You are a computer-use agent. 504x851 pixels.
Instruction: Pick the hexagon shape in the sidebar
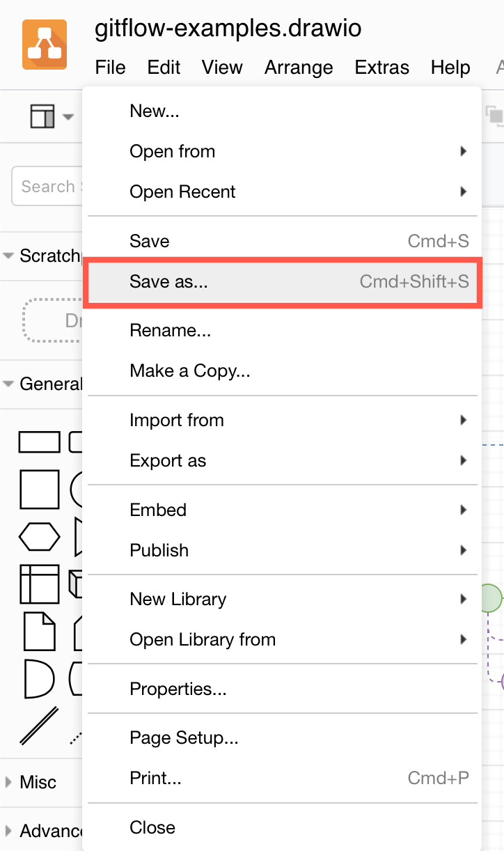click(39, 536)
